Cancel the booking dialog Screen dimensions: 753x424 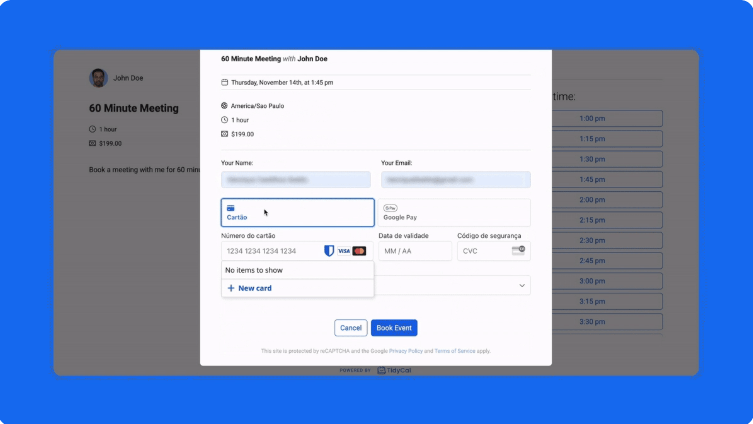[x=351, y=328]
